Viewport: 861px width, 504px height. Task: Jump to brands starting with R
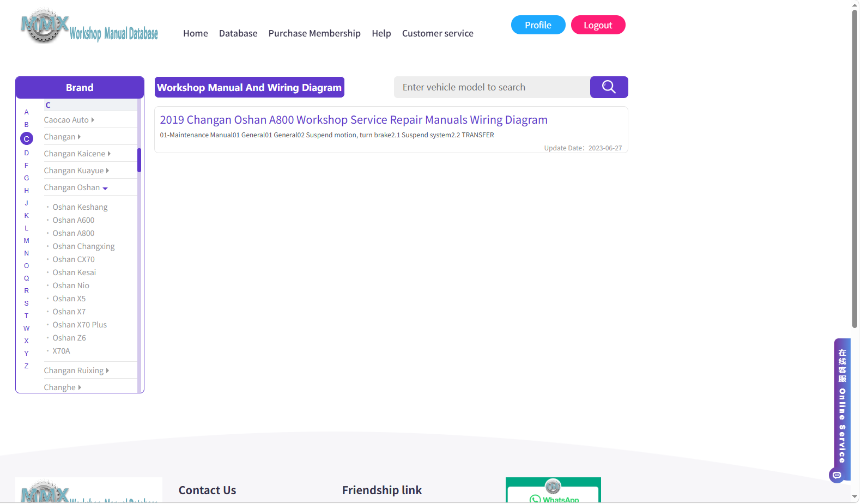(x=26, y=291)
